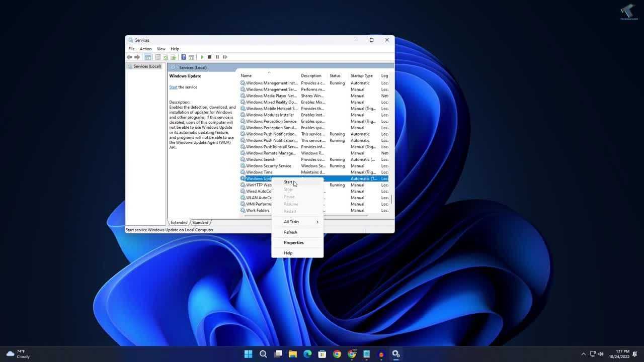Select the Windows Mixed Reality Op... service

click(x=314, y=102)
